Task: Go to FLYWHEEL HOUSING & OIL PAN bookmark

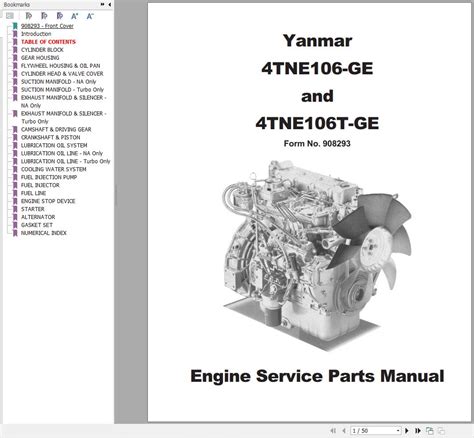Action: (x=60, y=66)
